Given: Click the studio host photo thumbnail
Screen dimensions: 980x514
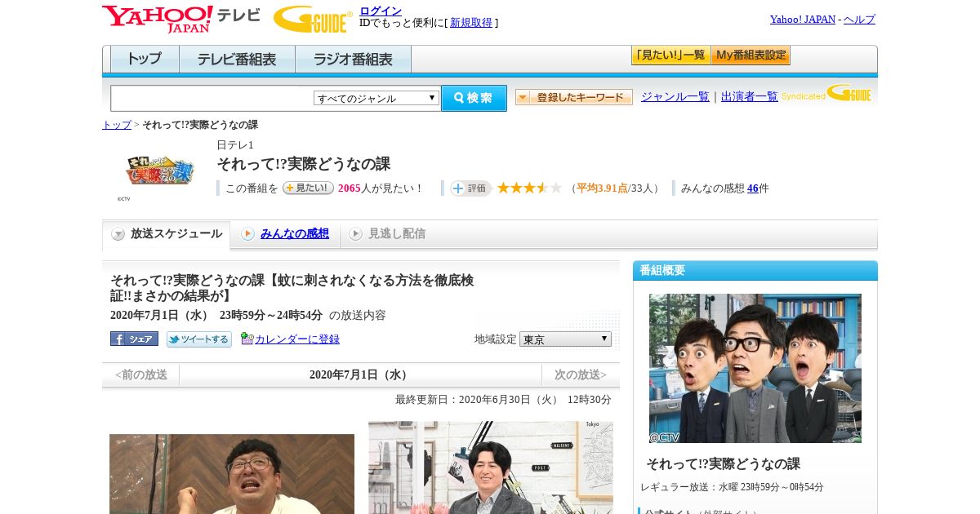Looking at the screenshot, I should click(x=491, y=467).
